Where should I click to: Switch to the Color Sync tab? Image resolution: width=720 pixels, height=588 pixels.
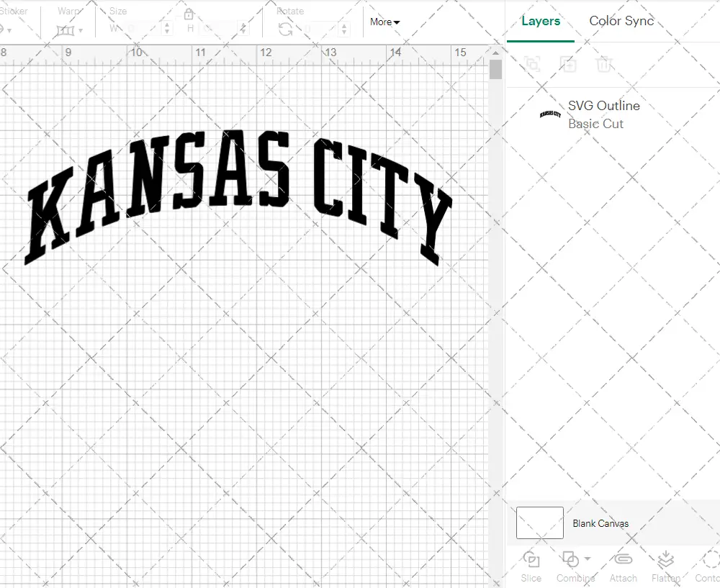click(621, 21)
